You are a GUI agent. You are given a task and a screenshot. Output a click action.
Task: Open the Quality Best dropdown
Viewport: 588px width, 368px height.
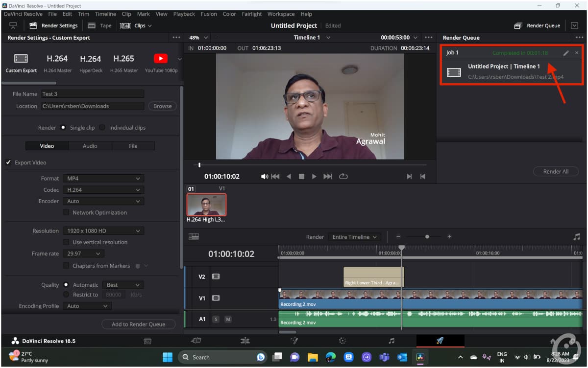point(123,285)
